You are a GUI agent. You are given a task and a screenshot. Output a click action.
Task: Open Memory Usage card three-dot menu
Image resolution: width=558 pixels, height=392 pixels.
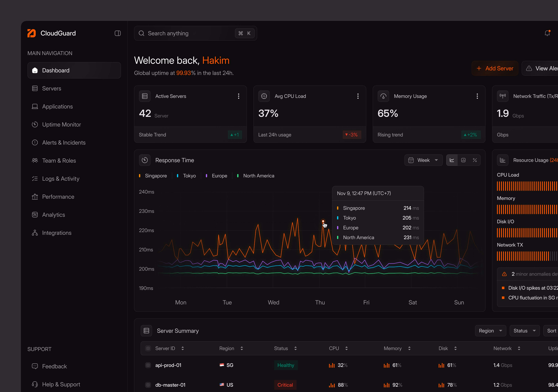(477, 96)
